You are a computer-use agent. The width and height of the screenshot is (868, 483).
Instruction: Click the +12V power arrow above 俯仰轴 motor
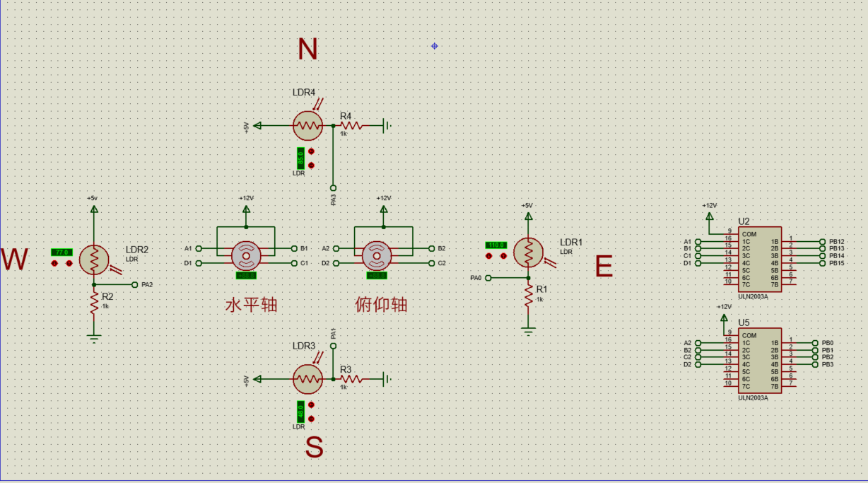[384, 209]
